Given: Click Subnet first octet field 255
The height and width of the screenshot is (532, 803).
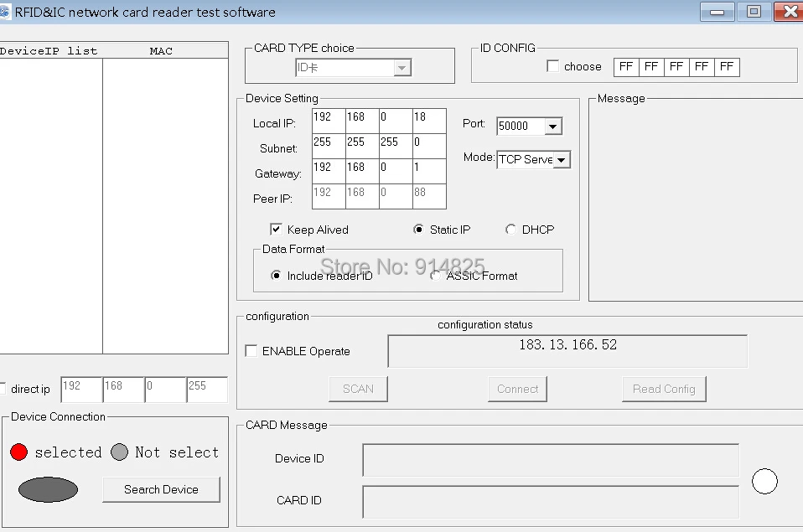Looking at the screenshot, I should (x=329, y=146).
